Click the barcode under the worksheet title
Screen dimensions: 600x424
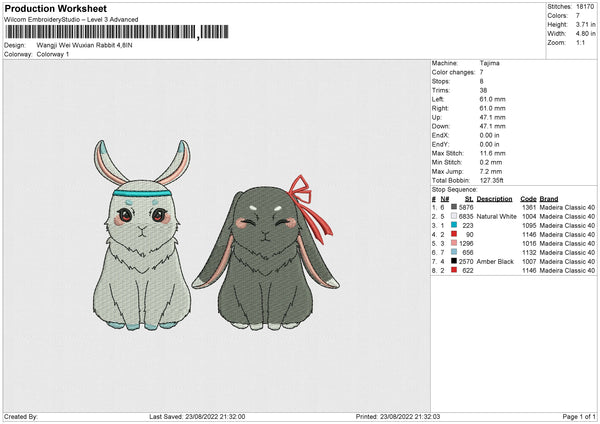(117, 32)
